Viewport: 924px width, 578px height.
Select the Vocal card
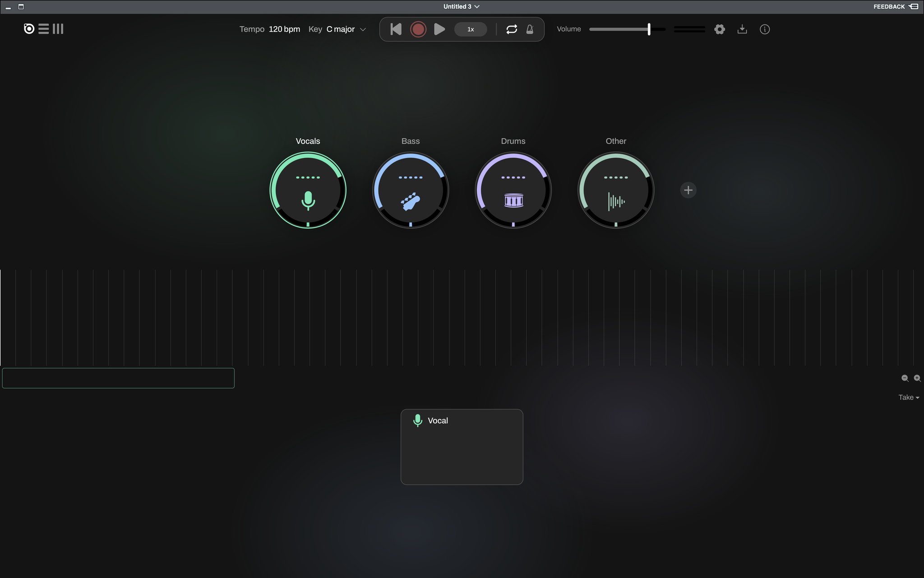[462, 447]
